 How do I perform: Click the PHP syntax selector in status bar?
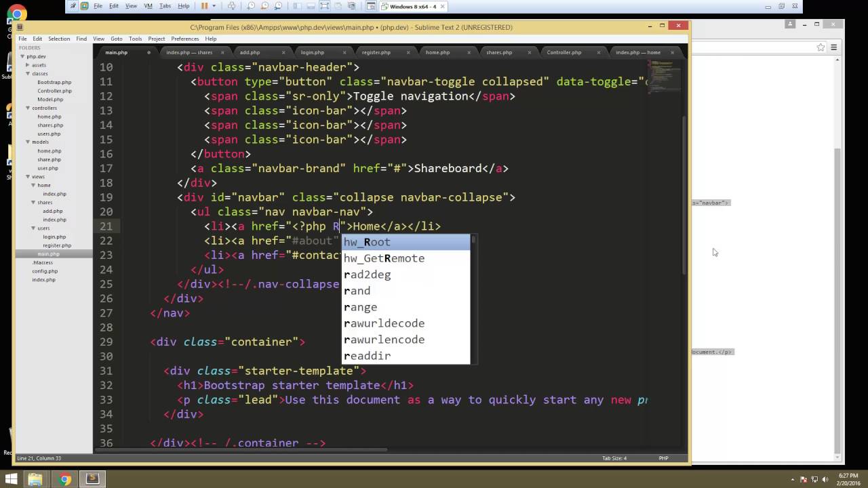pyautogui.click(x=664, y=458)
